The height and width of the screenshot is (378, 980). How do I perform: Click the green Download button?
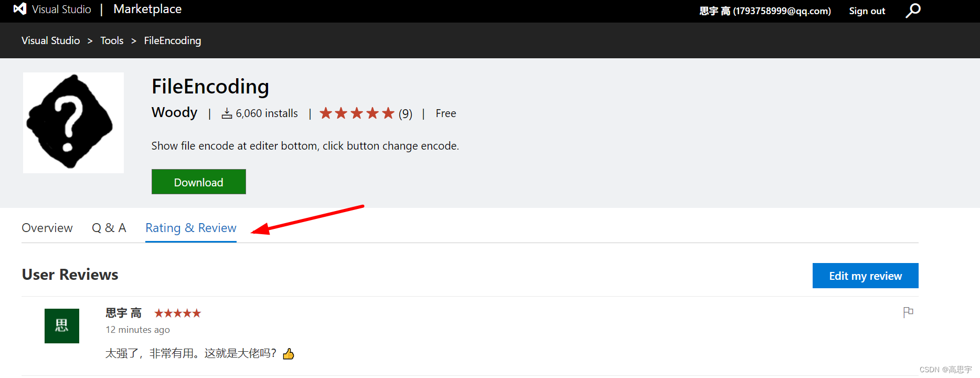point(199,182)
